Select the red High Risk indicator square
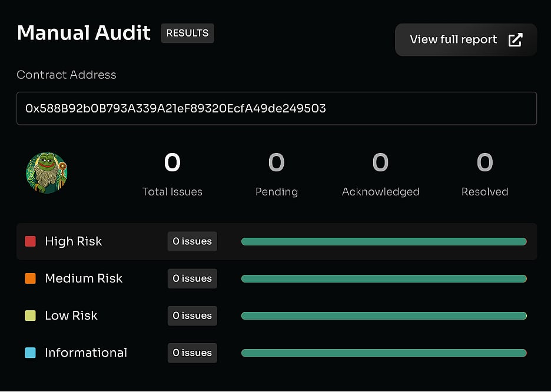 pos(30,241)
